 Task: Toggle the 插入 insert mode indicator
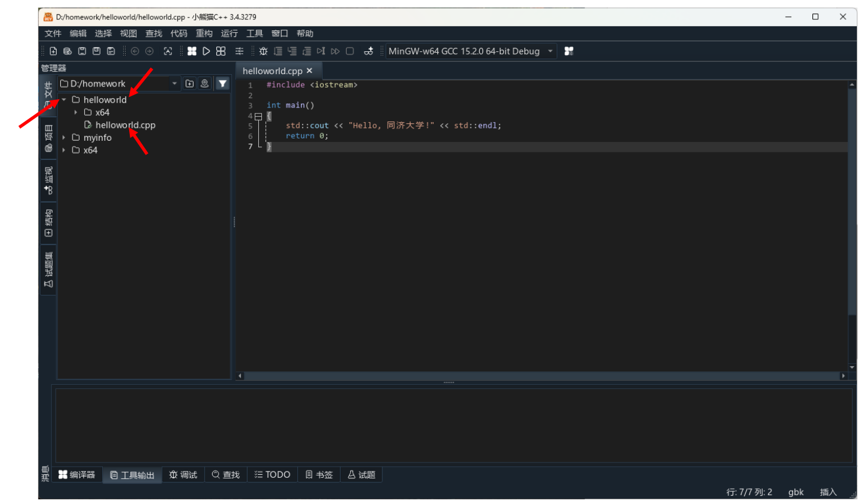828,492
